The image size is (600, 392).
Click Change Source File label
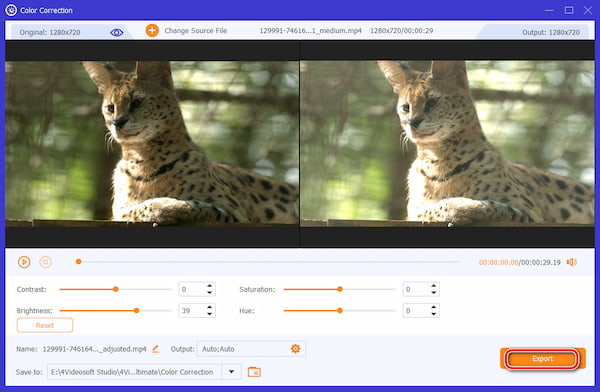196,31
